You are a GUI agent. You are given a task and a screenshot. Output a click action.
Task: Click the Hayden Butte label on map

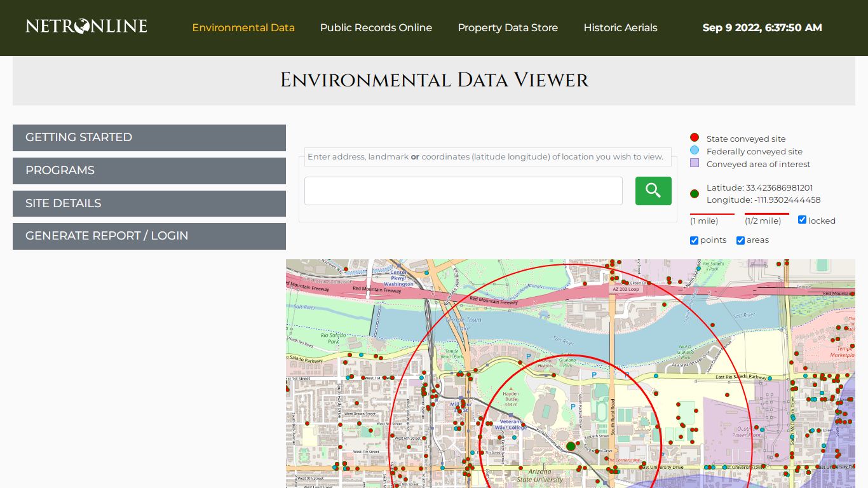click(x=511, y=399)
